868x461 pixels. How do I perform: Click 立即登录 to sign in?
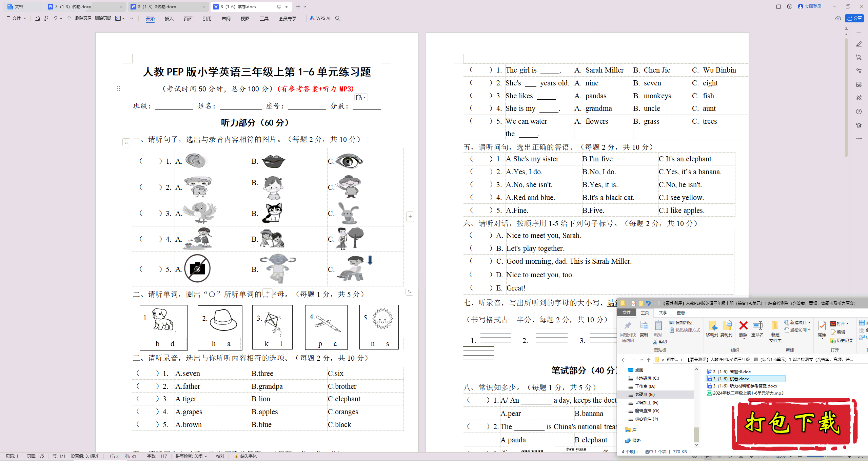[x=810, y=6]
